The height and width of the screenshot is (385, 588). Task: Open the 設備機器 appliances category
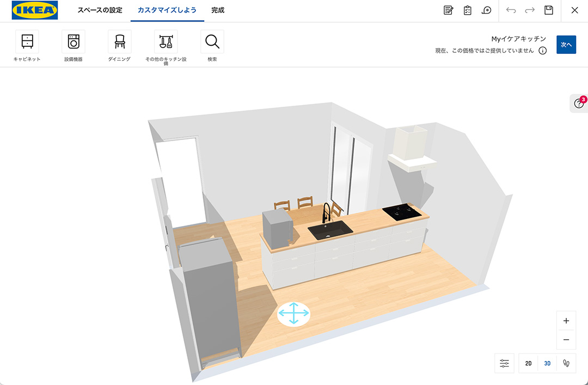tap(73, 42)
